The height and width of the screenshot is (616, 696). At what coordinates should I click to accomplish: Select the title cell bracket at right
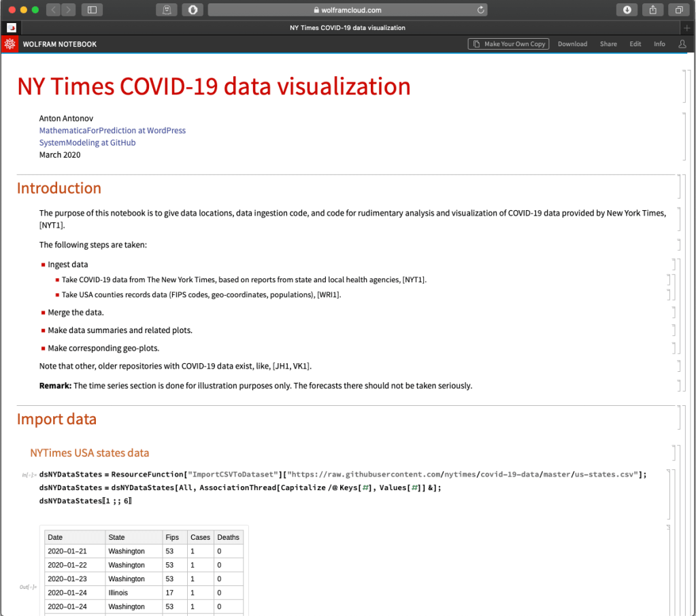pyautogui.click(x=685, y=86)
